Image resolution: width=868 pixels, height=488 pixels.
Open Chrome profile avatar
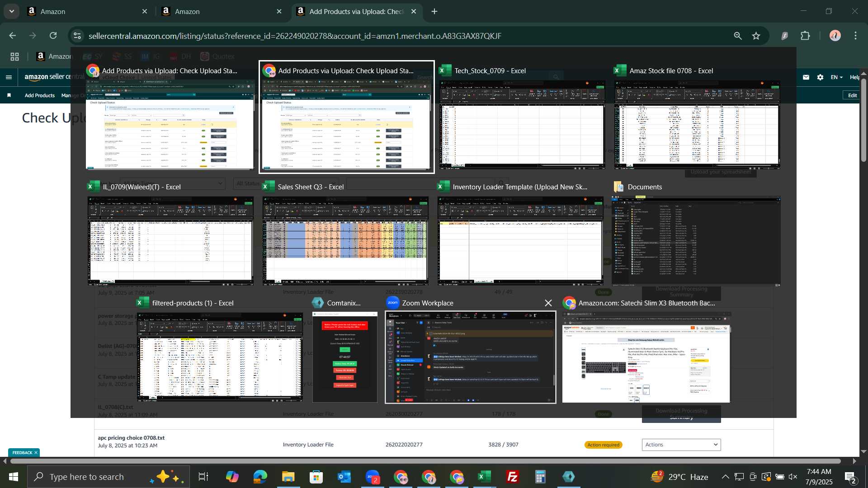pyautogui.click(x=835, y=36)
